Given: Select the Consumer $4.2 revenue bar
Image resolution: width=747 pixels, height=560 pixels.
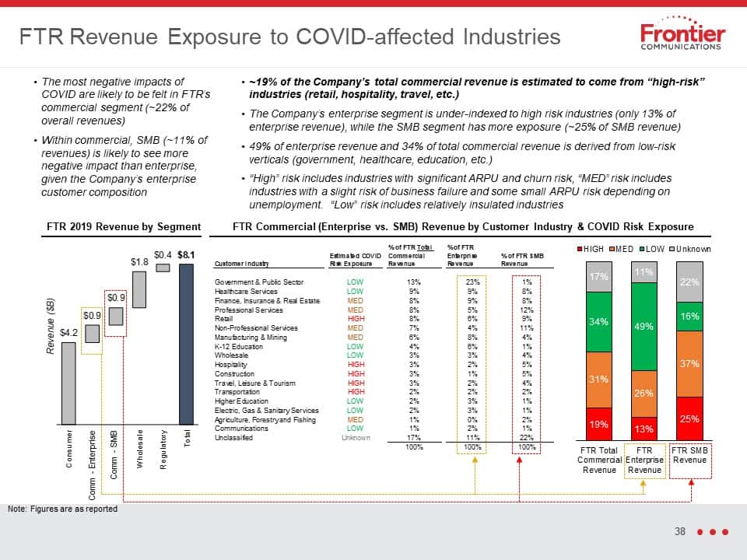Looking at the screenshot, I should click(x=68, y=383).
